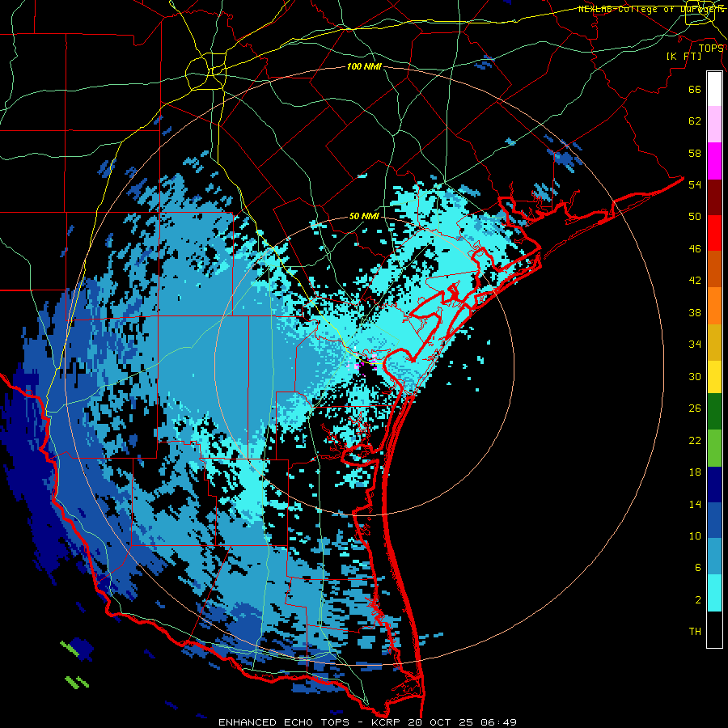728x728 pixels.
Task: Click the 'KCRP' radar site identifier
Action: coord(385,722)
